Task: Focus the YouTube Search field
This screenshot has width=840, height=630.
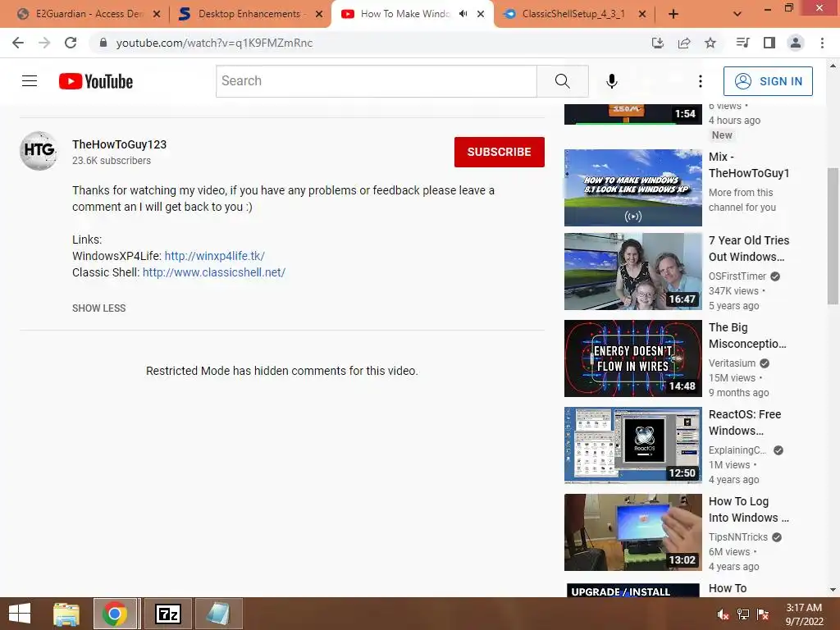Action: [376, 81]
